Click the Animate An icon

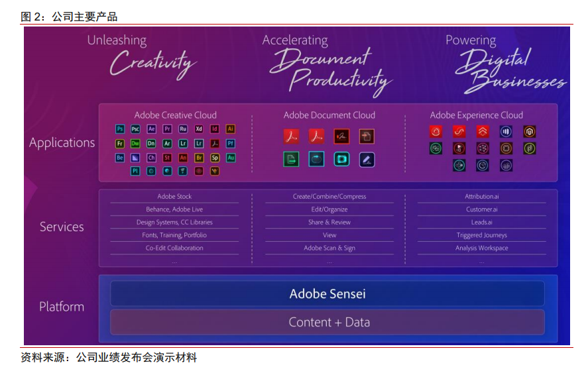coord(183,158)
